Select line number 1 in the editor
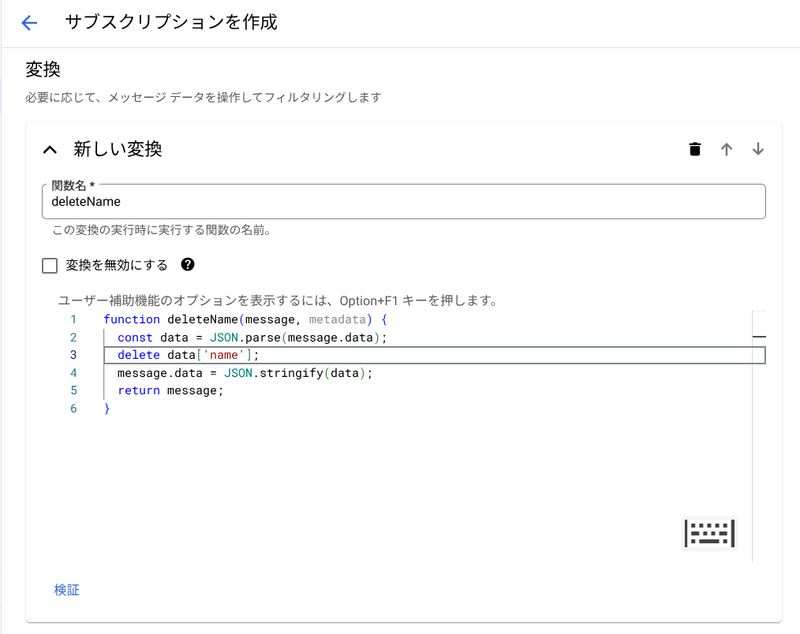The height and width of the screenshot is (634, 800). pyautogui.click(x=73, y=319)
